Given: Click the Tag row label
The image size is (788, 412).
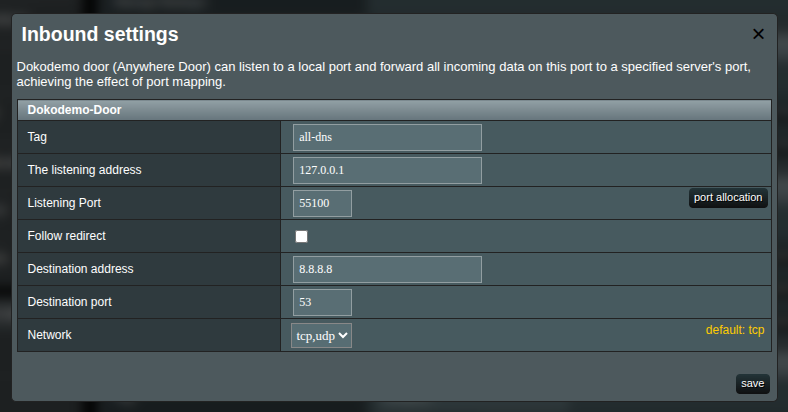Looking at the screenshot, I should 37,137.
